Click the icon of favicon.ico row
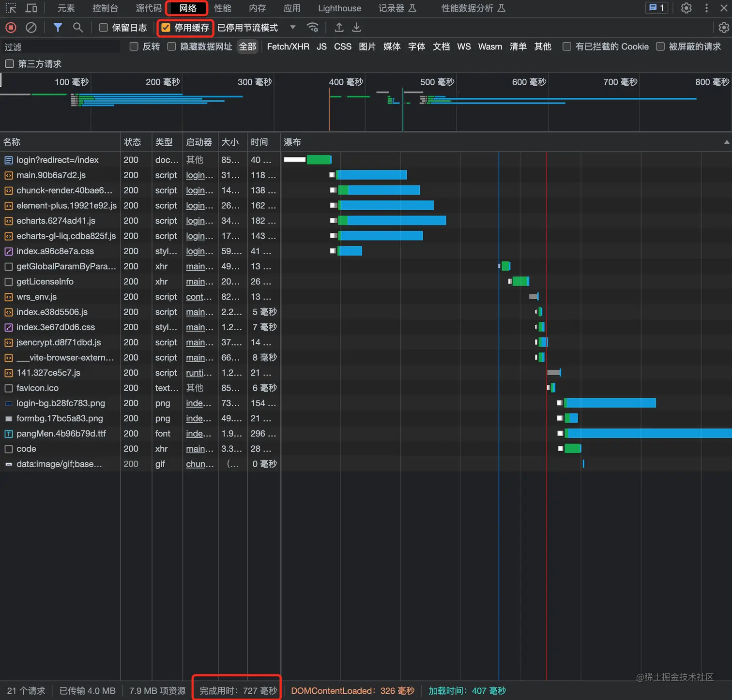This screenshot has width=732, height=700. [9, 388]
